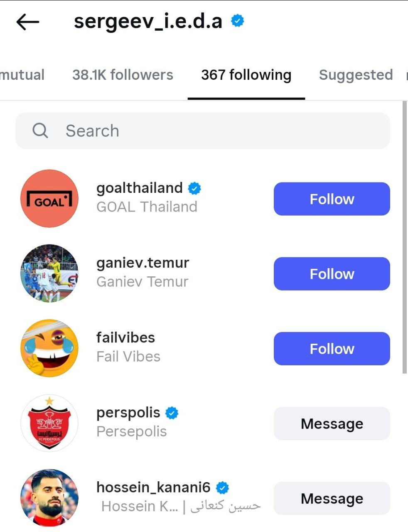The image size is (408, 532).
Task: Click the hossein_kanani6 verified badge
Action: pyautogui.click(x=223, y=488)
